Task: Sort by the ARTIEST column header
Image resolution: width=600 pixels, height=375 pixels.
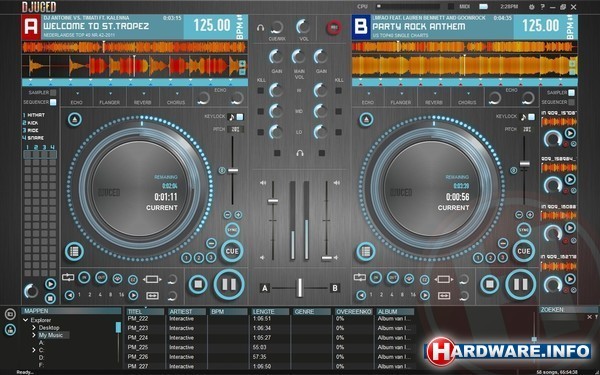Action: [188, 312]
